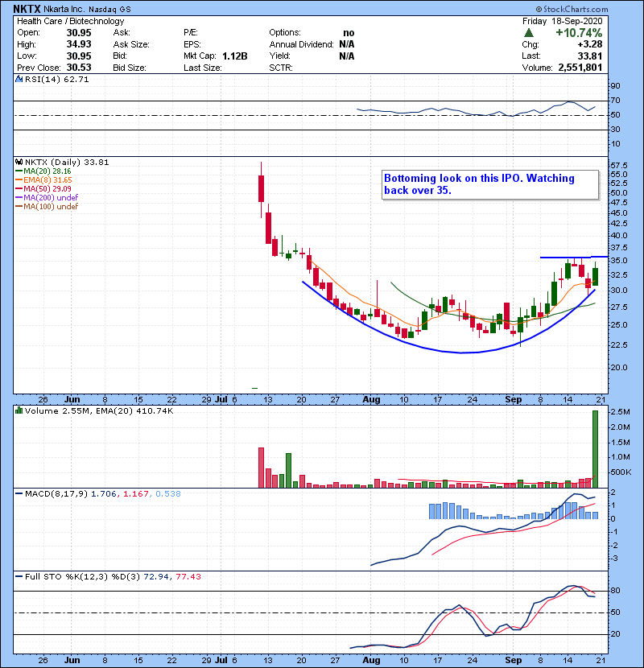Select the company name 'Nkarta Inc.'
Image resolution: width=644 pixels, height=668 pixels.
click(x=64, y=9)
